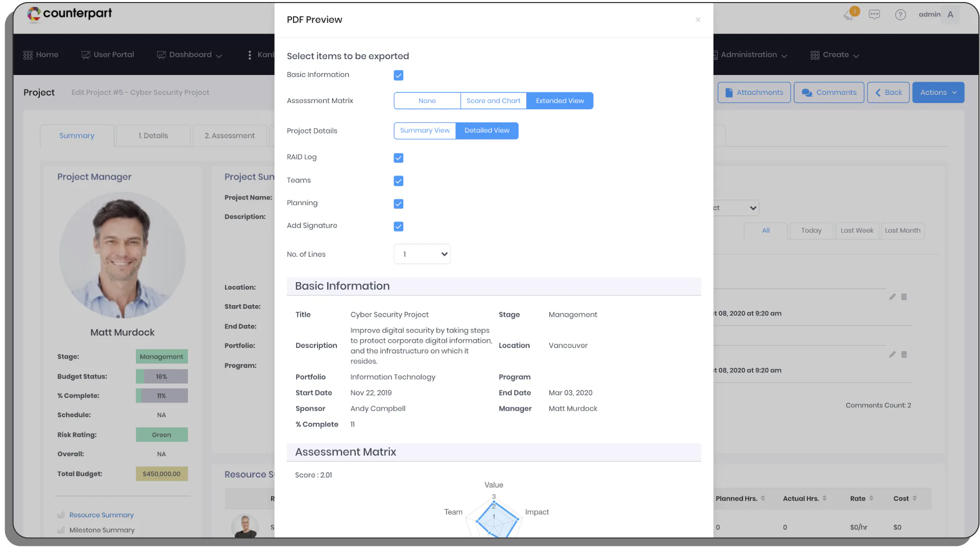Filter comments by Last Week tab
This screenshot has width=980, height=551.
tap(857, 231)
